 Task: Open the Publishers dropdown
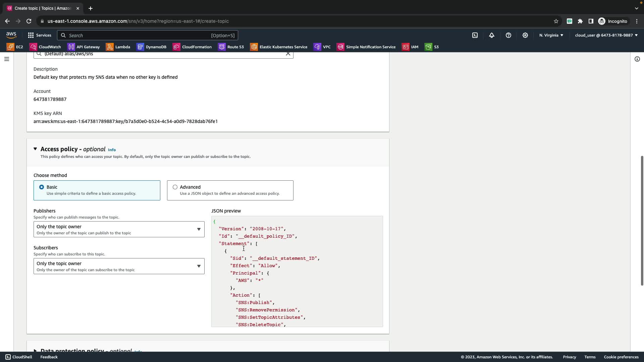pyautogui.click(x=119, y=229)
